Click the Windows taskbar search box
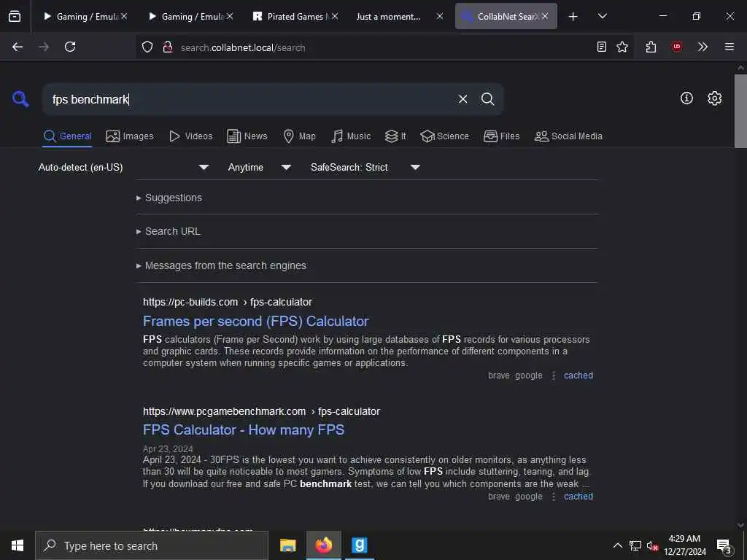The width and height of the screenshot is (747, 560). 152,545
